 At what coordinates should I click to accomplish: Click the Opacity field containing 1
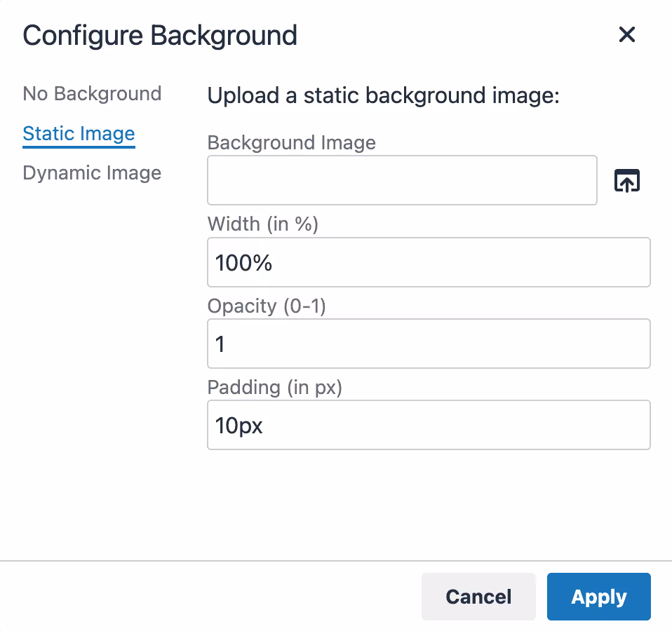tap(428, 344)
